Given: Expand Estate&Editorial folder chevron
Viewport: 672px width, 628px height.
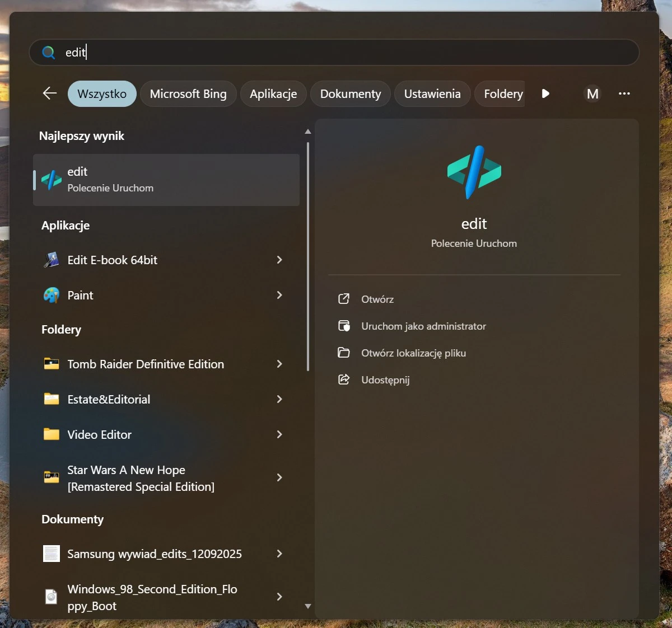Looking at the screenshot, I should (279, 400).
